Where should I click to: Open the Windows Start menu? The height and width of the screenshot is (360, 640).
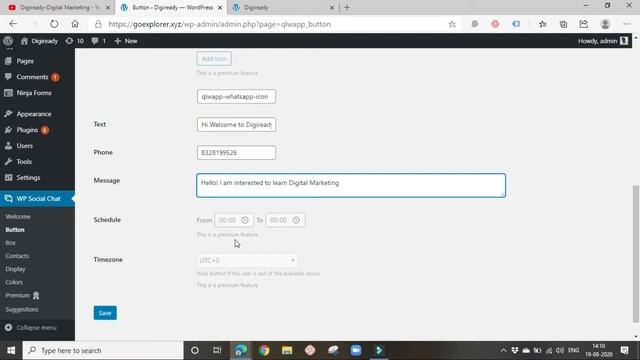(11, 350)
